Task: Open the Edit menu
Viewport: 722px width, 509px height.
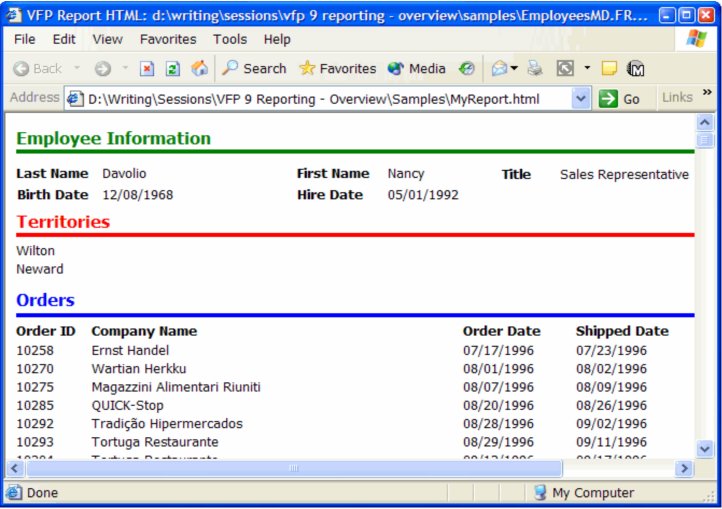Action: (x=64, y=40)
